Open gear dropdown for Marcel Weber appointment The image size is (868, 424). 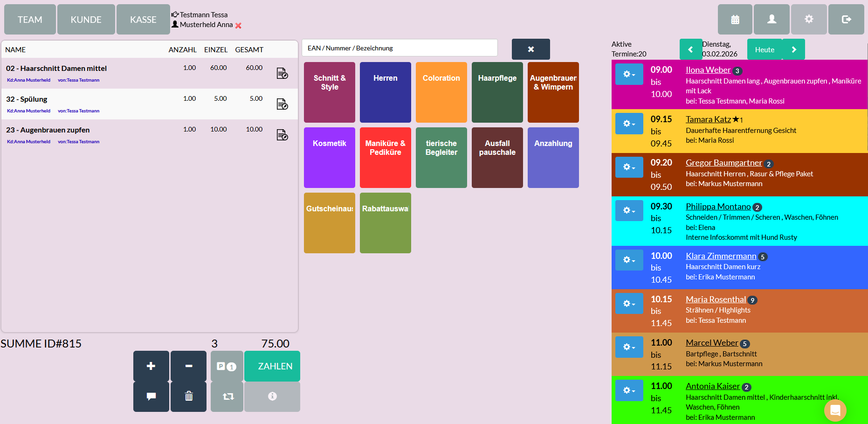pos(629,347)
